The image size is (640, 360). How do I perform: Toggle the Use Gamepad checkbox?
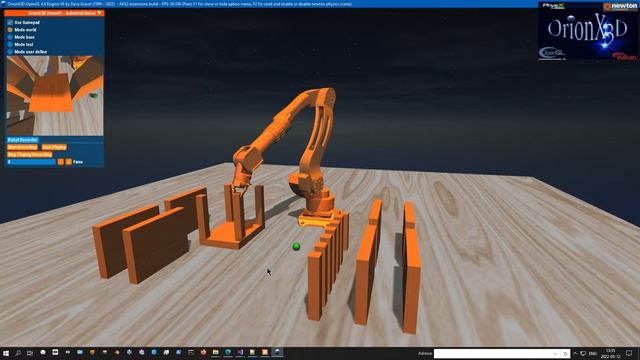[x=10, y=22]
